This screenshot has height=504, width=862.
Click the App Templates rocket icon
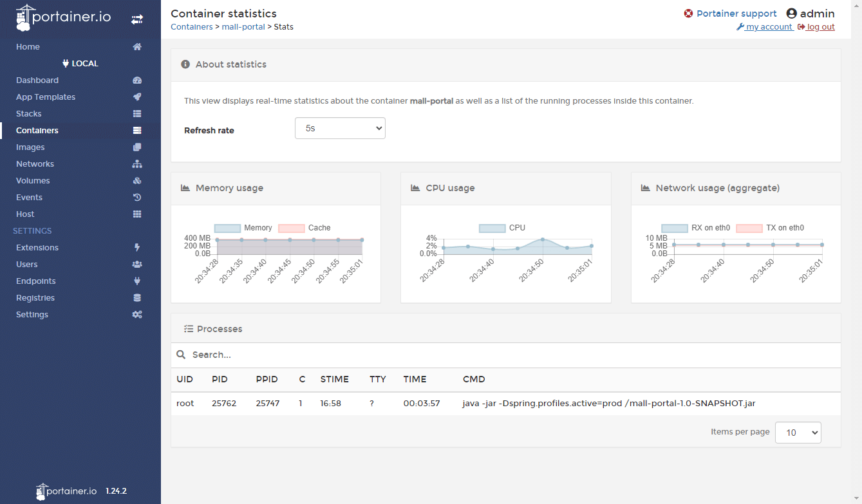click(x=136, y=97)
